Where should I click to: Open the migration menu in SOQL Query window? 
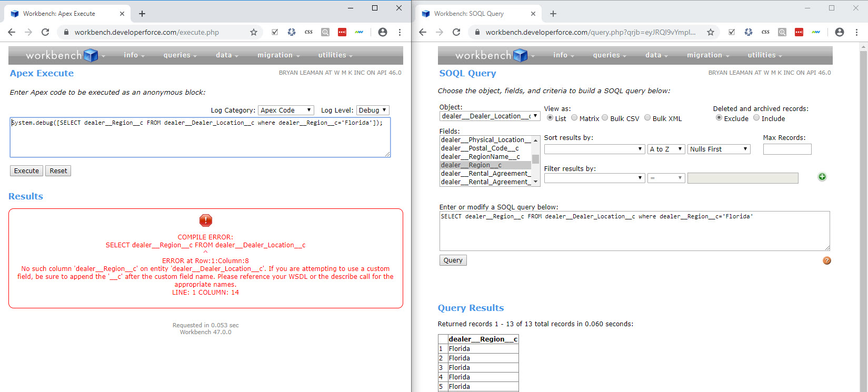708,55
